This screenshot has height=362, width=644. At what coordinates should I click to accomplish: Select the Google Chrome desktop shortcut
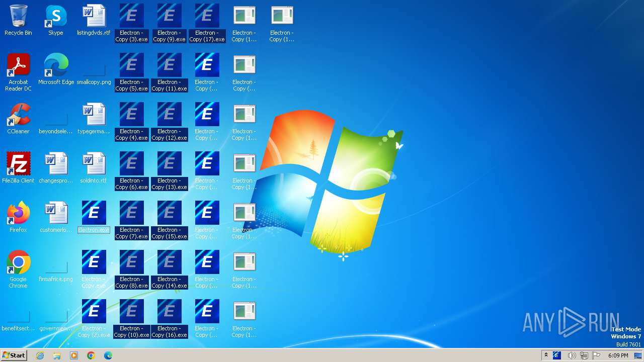[18, 269]
